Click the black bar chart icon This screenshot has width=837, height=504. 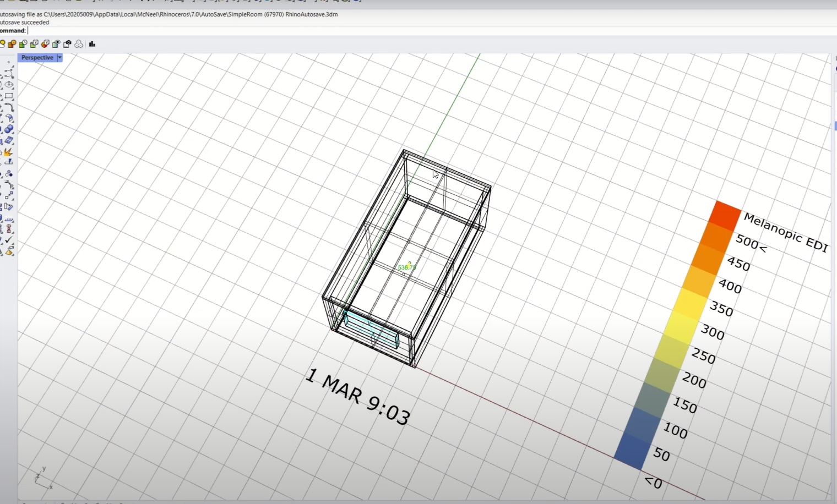(x=92, y=44)
